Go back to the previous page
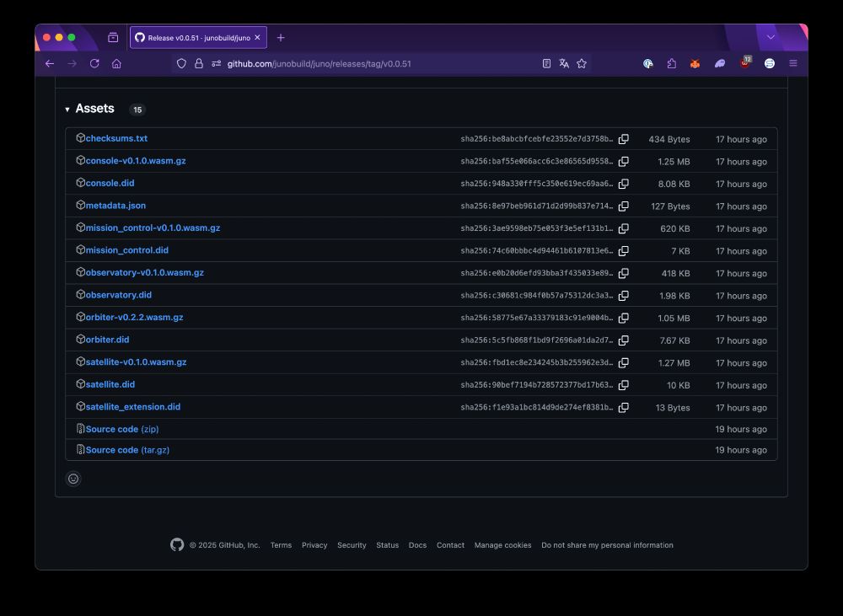 click(x=50, y=63)
